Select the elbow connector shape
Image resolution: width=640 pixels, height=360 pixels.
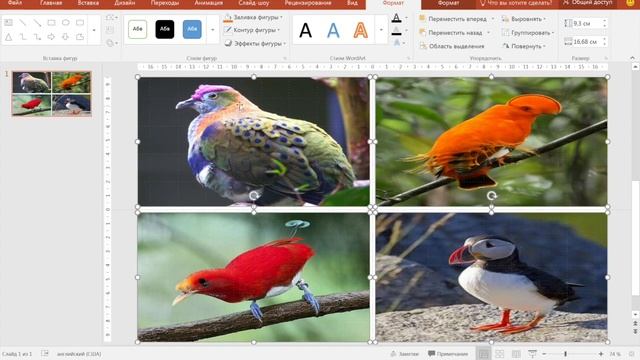pyautogui.click(x=23, y=37)
